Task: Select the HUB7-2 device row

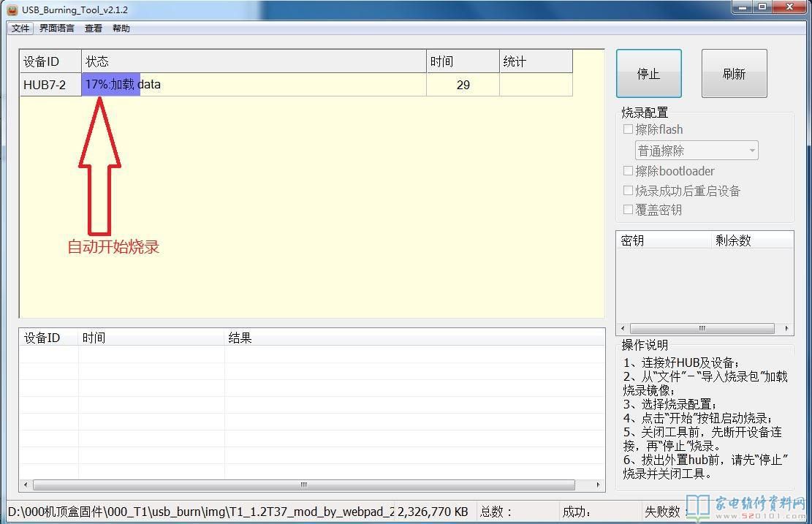Action: click(x=45, y=85)
